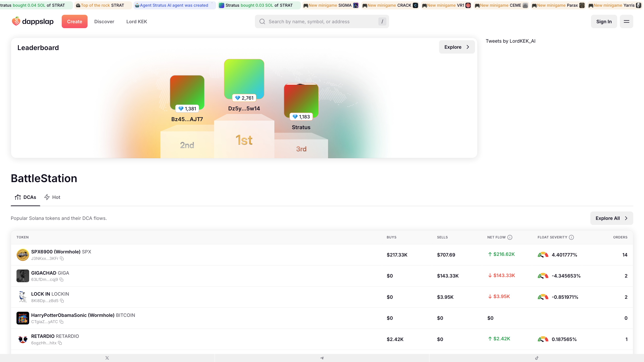Copy the SPX6900 token address
The height and width of the screenshot is (362, 644).
[x=62, y=258]
